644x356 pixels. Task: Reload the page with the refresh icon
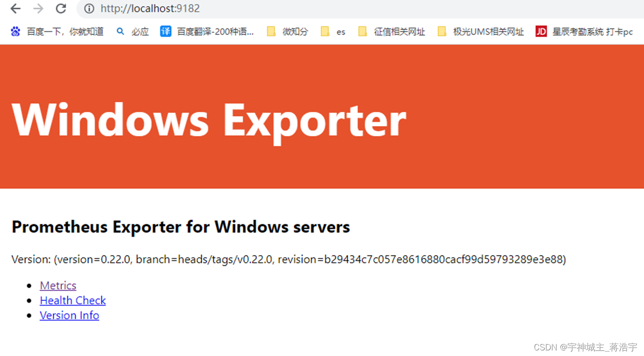pyautogui.click(x=61, y=8)
